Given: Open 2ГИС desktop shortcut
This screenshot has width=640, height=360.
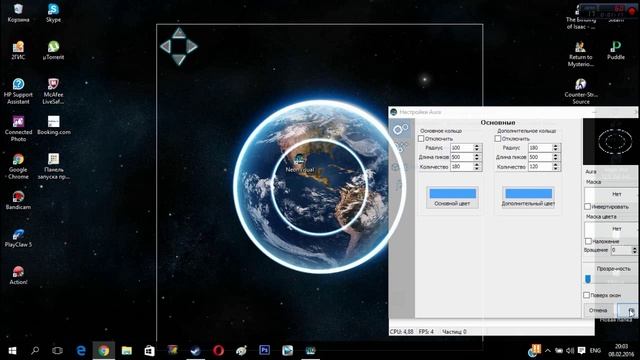Looking at the screenshot, I should pos(18,50).
